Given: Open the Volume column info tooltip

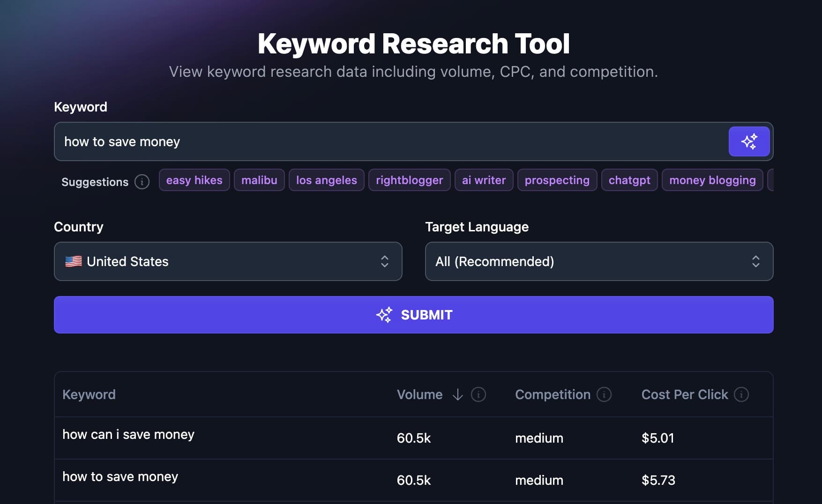Looking at the screenshot, I should pos(478,394).
